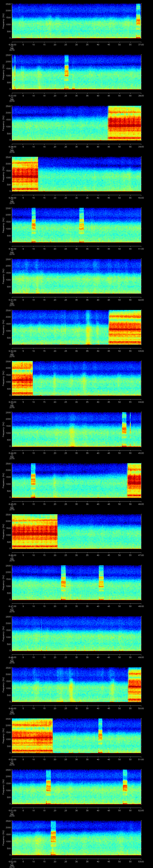Select the burst near 52 seconds in the 6:44 spectrogram

pos(124,429)
